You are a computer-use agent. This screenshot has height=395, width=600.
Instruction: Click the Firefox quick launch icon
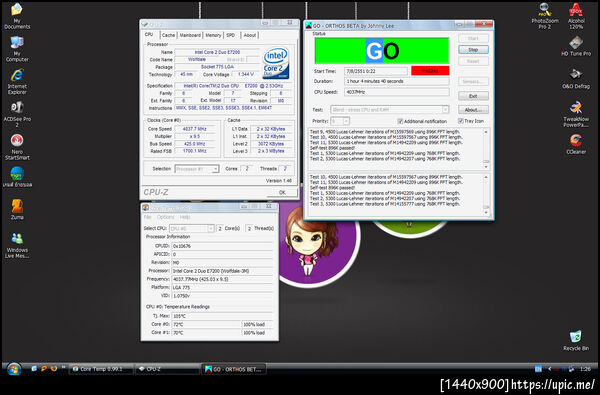[54, 369]
